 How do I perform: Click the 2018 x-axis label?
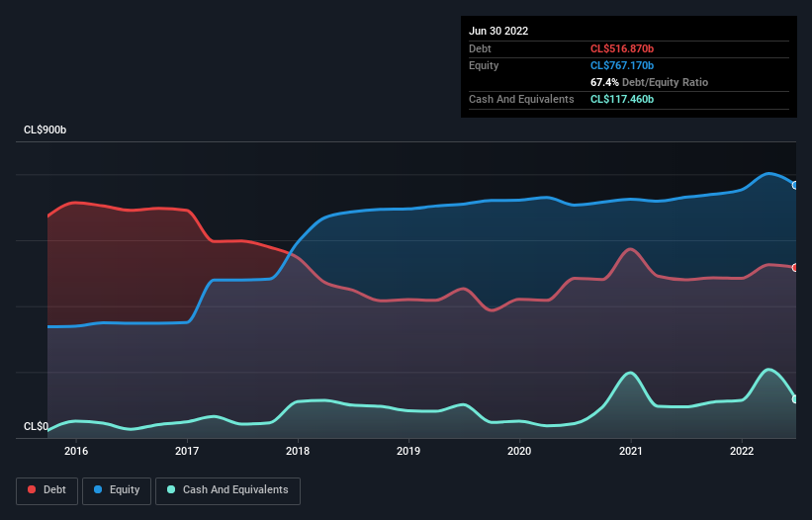coord(298,451)
